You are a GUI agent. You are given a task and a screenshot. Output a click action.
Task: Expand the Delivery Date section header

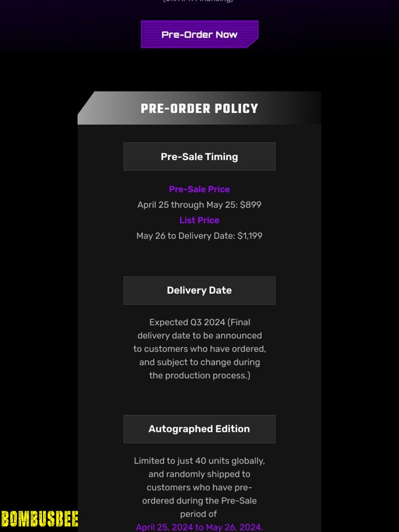(x=199, y=290)
